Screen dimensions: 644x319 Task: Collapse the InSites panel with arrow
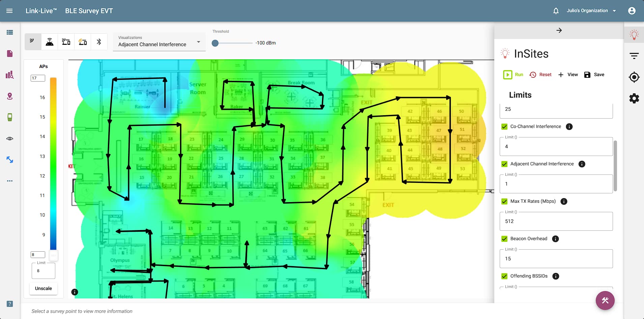(559, 30)
